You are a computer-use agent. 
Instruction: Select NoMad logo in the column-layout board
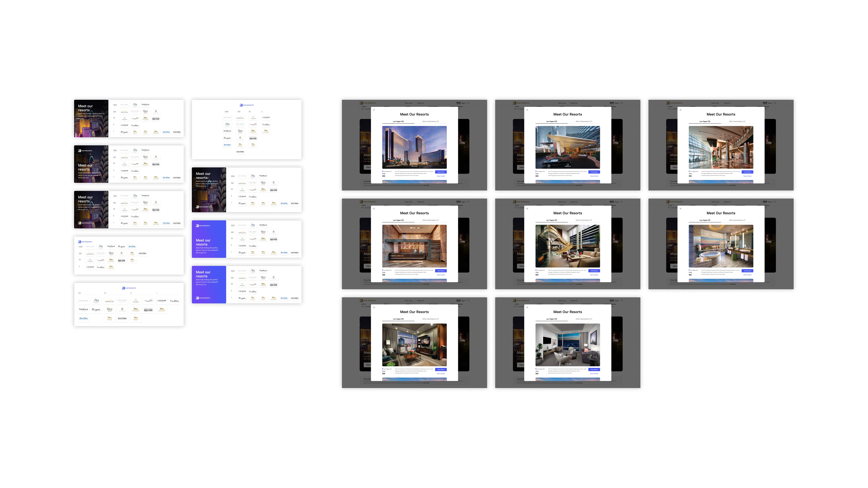tap(227, 131)
